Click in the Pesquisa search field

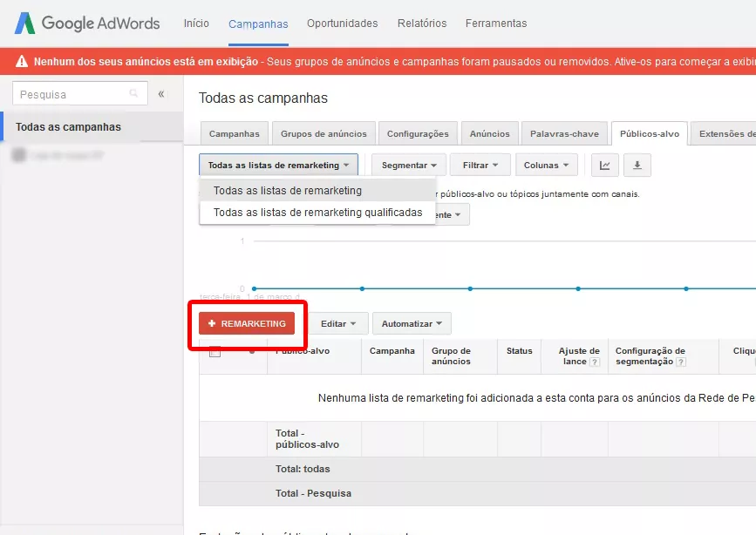pyautogui.click(x=80, y=93)
